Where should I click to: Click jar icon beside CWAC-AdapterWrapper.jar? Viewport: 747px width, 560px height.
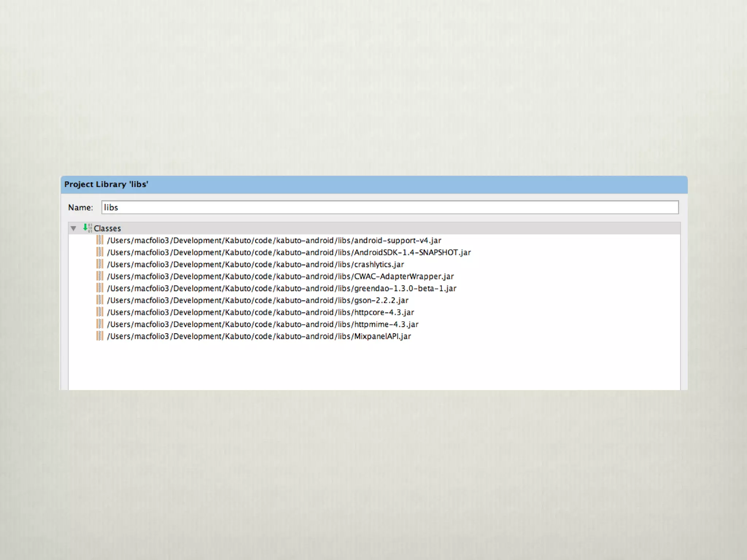pyautogui.click(x=100, y=276)
